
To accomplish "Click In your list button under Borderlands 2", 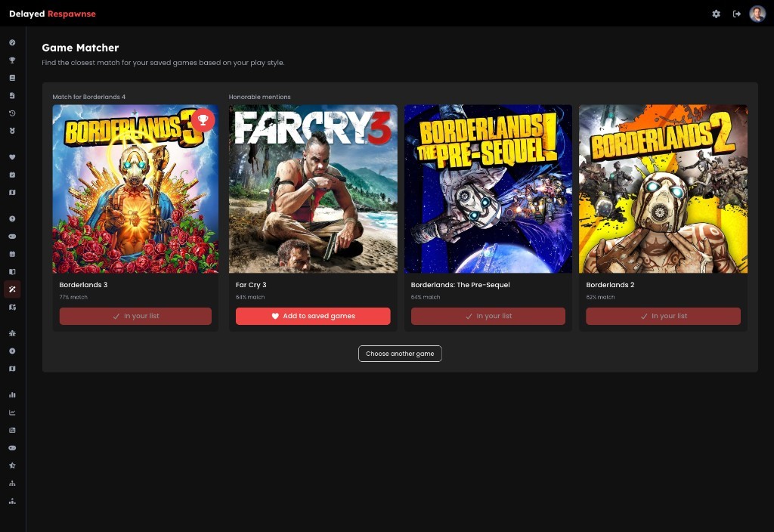I will coord(664,316).
